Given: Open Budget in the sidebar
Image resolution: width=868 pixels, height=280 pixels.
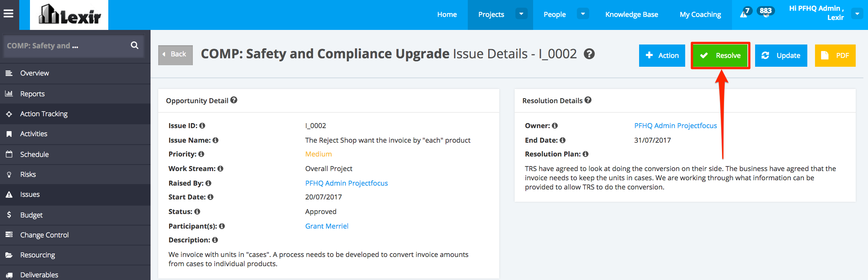Looking at the screenshot, I should click(x=75, y=215).
